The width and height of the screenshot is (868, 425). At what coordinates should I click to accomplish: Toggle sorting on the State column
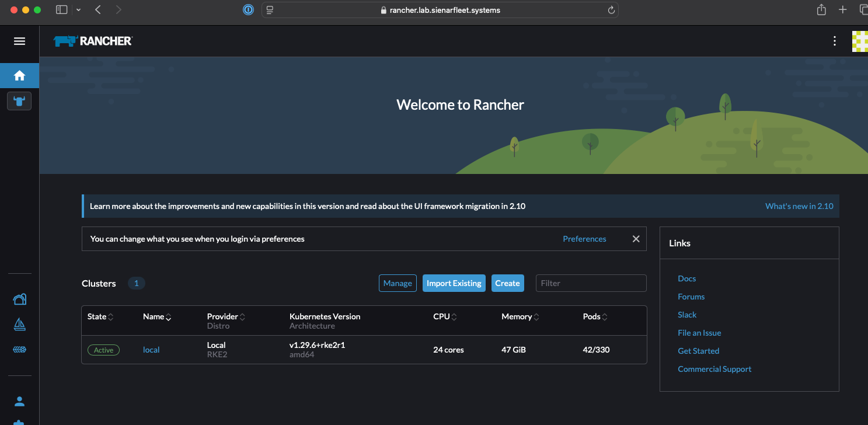[110, 316]
